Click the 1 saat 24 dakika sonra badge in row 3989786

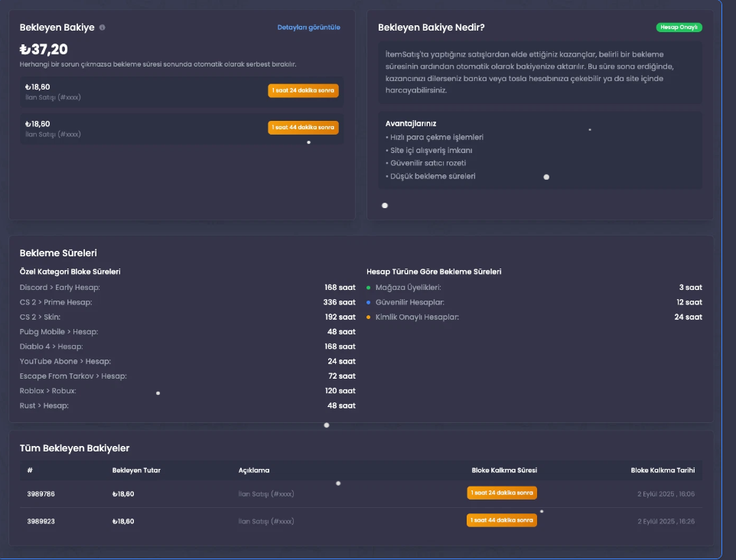point(502,493)
